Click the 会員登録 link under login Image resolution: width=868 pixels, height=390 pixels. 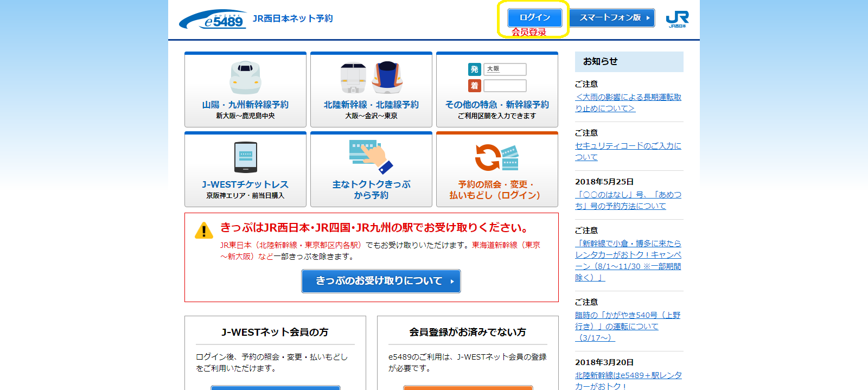tap(529, 32)
